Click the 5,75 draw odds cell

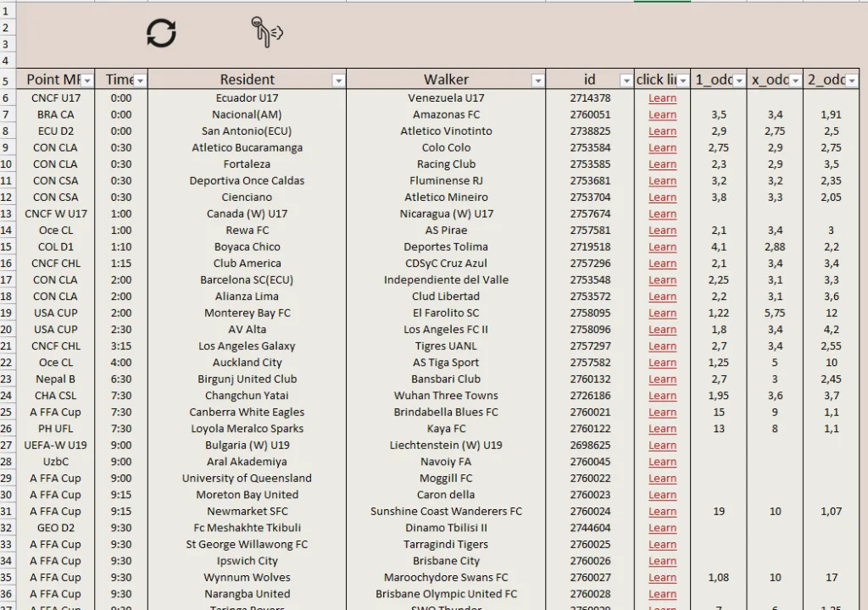tap(775, 313)
